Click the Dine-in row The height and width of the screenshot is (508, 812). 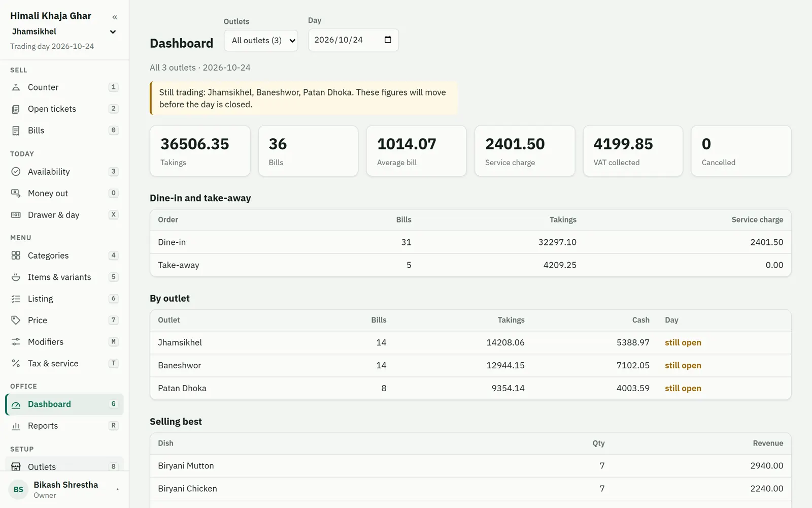click(470, 242)
